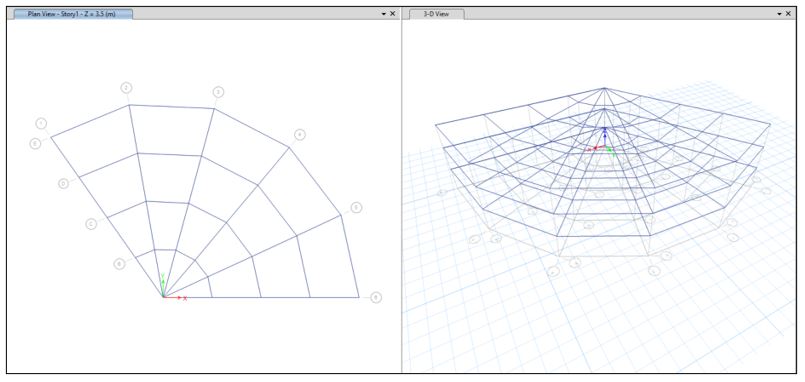This screenshot has width=805, height=382.
Task: Select grid bubble 5 in plan view
Action: (x=356, y=208)
